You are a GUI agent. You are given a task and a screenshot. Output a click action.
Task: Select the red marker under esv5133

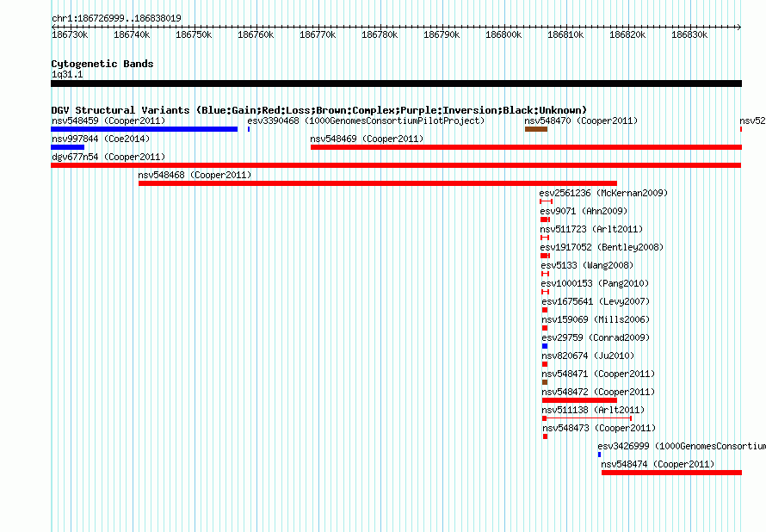tap(545, 274)
